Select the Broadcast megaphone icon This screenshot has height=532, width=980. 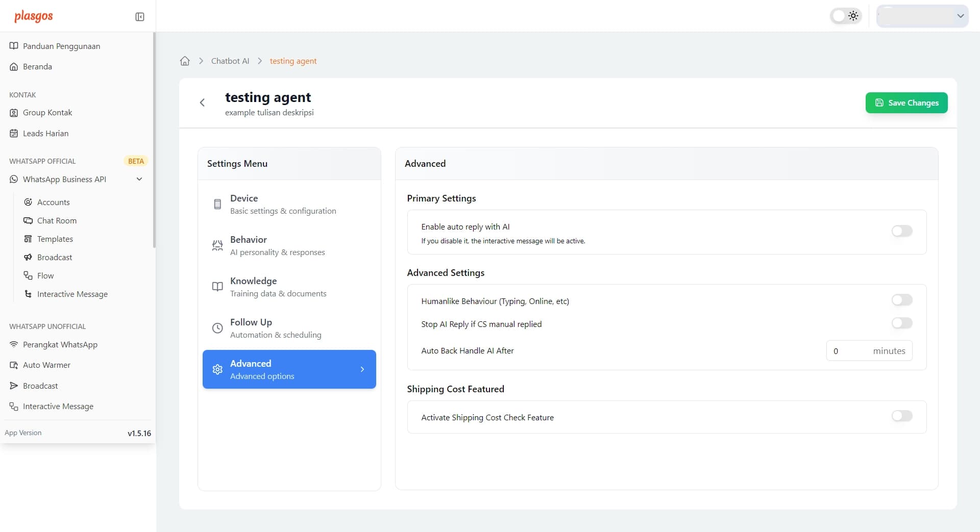(x=29, y=257)
